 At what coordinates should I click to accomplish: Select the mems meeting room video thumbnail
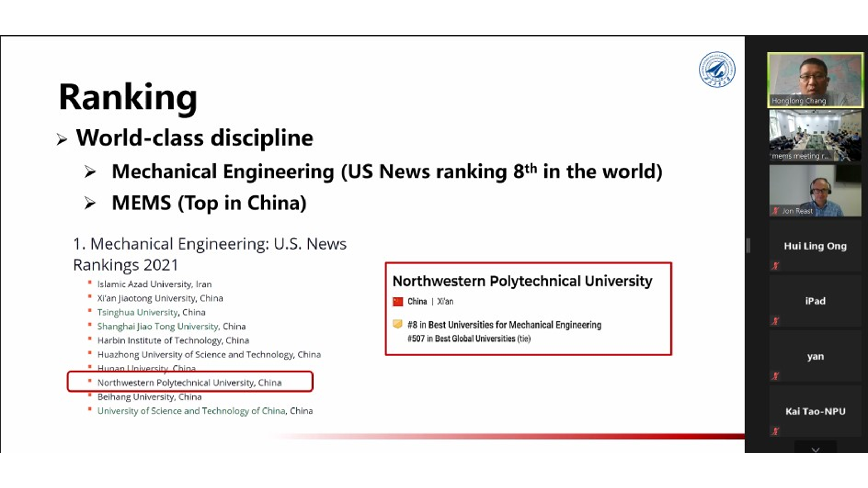pos(815,135)
